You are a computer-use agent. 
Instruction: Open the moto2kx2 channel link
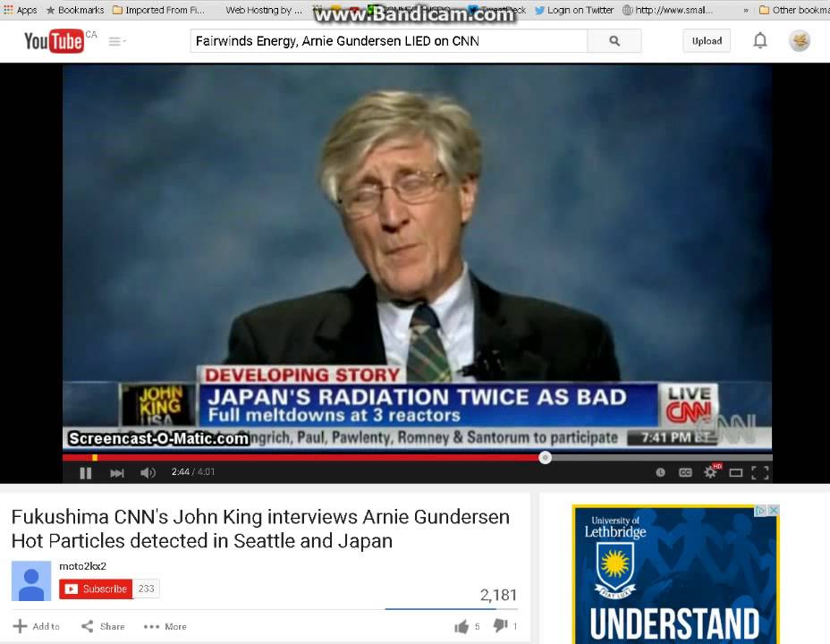click(82, 566)
